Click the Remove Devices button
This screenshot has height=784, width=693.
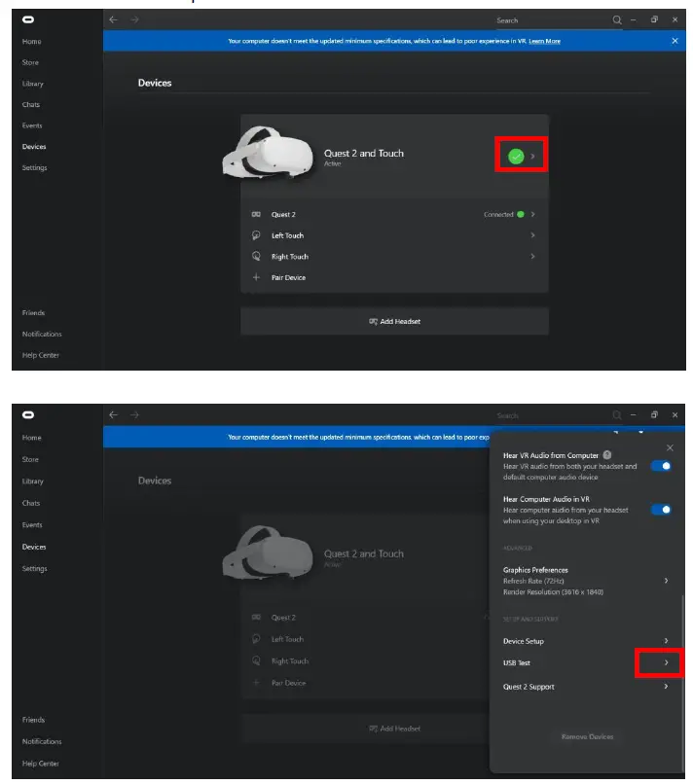tap(587, 736)
